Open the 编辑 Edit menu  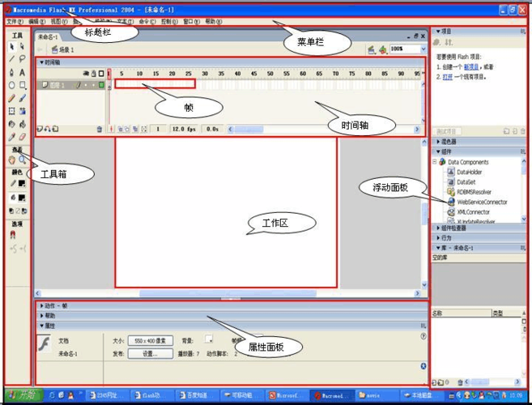pyautogui.click(x=37, y=21)
